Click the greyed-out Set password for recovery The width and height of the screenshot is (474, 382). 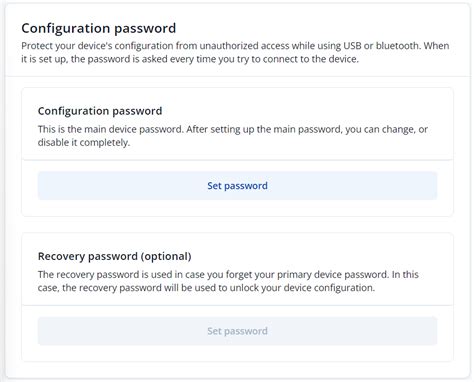point(237,331)
